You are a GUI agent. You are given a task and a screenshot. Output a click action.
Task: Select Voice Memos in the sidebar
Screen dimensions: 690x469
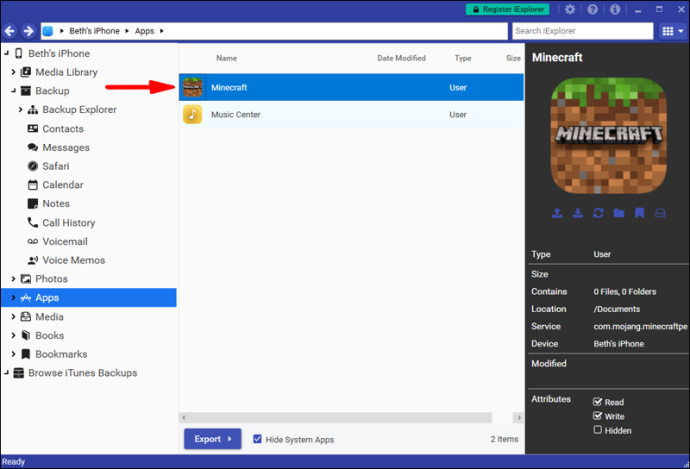coord(73,260)
